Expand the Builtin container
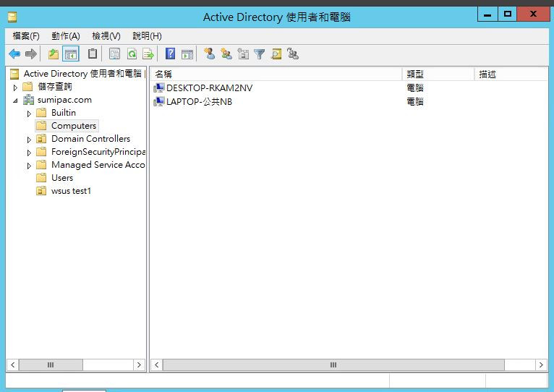The height and width of the screenshot is (392, 554). pyautogui.click(x=29, y=114)
